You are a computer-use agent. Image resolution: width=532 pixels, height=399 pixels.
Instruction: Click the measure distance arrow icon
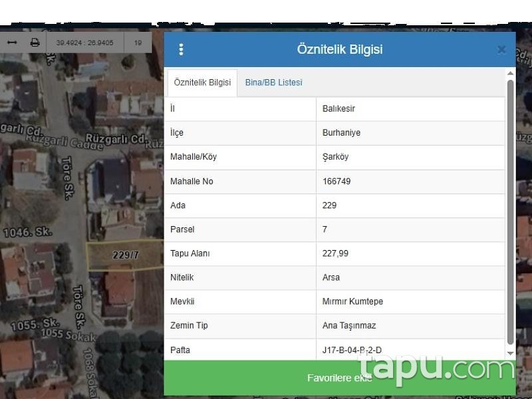pos(12,43)
